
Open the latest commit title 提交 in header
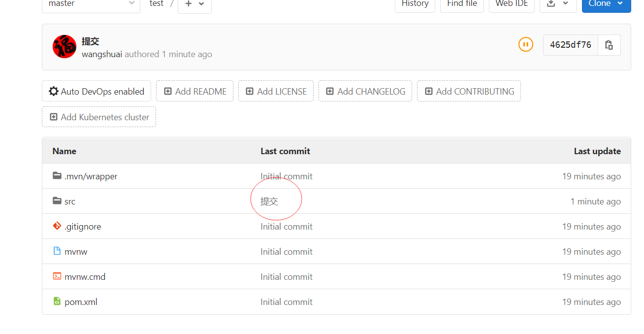[x=91, y=41]
